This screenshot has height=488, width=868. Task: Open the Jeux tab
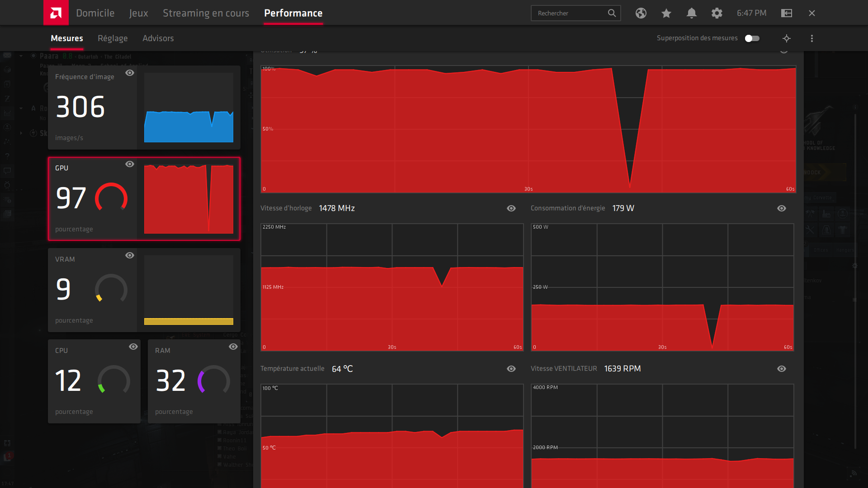(138, 13)
